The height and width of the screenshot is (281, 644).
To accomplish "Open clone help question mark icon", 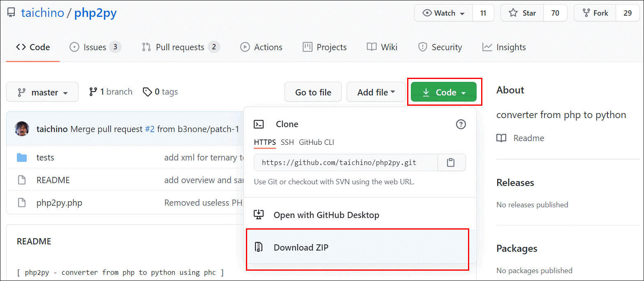I will 461,124.
